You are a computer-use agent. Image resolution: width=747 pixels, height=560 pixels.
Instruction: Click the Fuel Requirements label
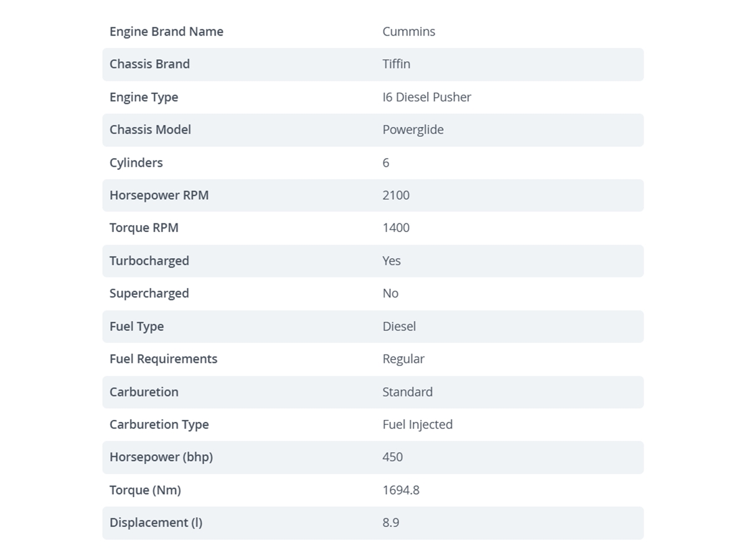click(164, 359)
